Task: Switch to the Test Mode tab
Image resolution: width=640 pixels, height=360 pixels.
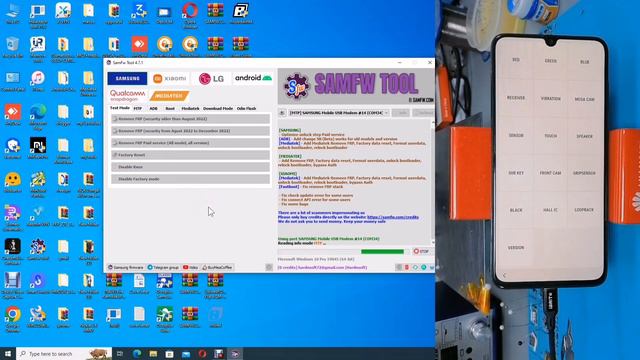Action: (x=120, y=108)
